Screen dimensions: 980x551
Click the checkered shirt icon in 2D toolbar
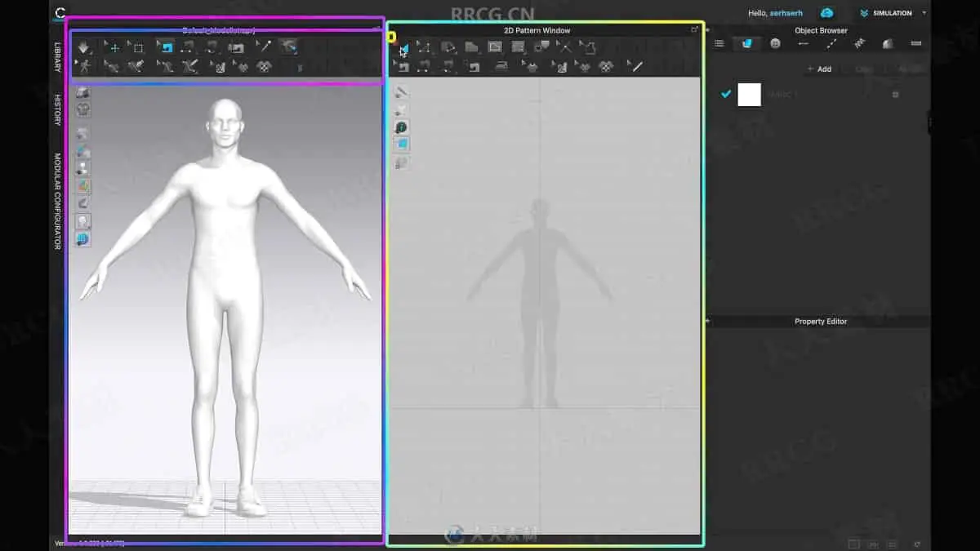pos(606,67)
